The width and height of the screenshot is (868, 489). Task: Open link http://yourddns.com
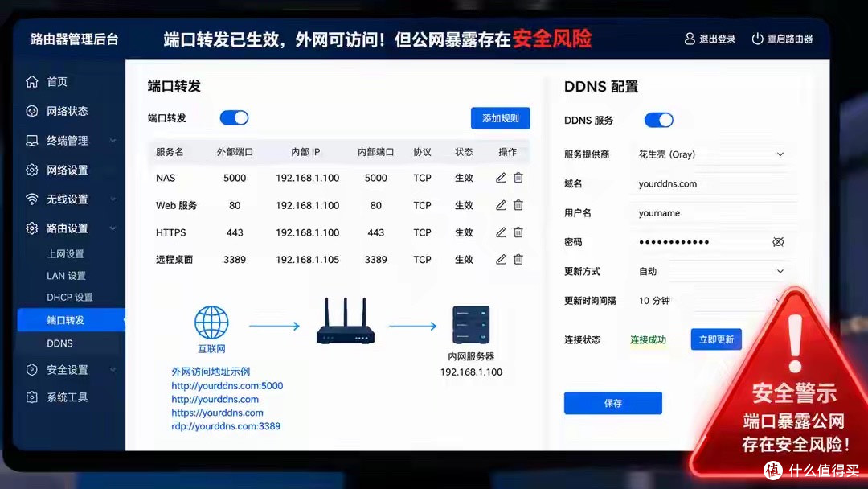click(x=215, y=399)
